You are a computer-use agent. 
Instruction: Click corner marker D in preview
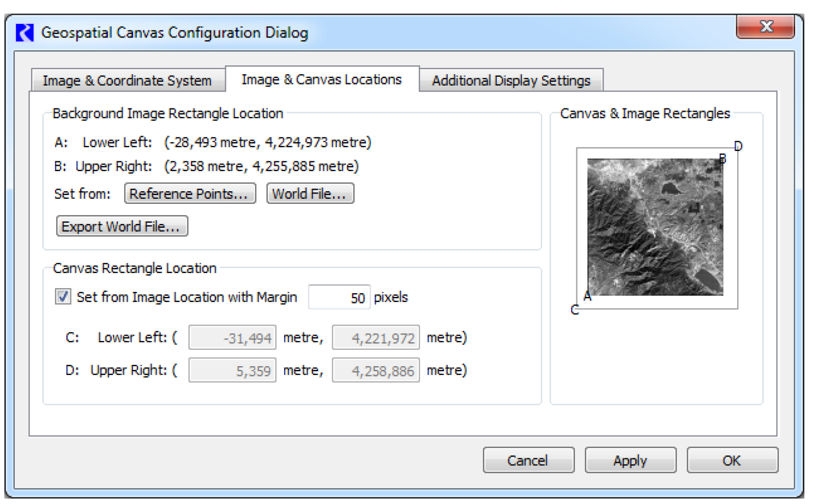pyautogui.click(x=738, y=146)
